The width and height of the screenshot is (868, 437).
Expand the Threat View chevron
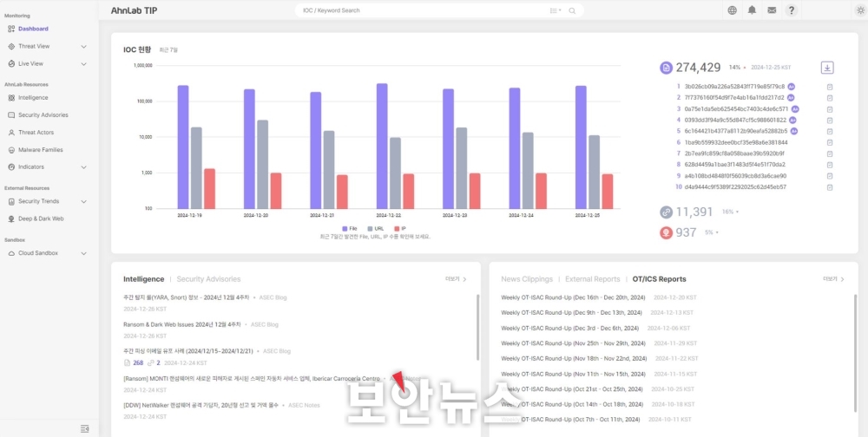point(83,47)
